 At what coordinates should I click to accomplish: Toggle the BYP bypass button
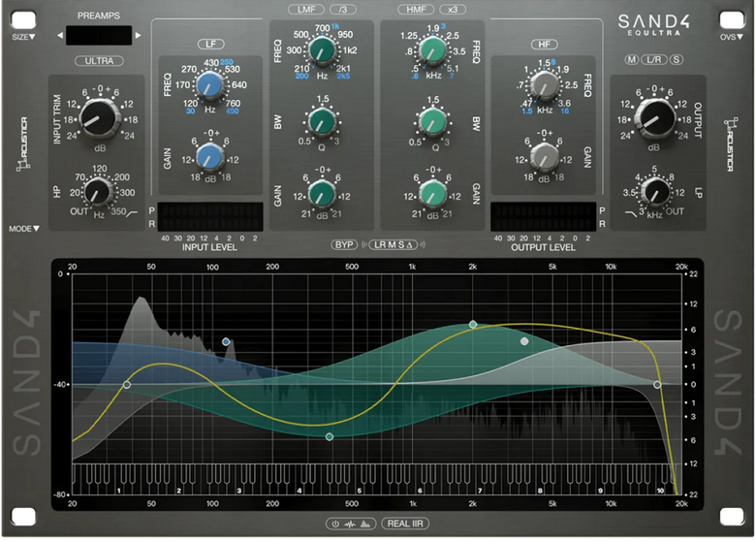[344, 245]
